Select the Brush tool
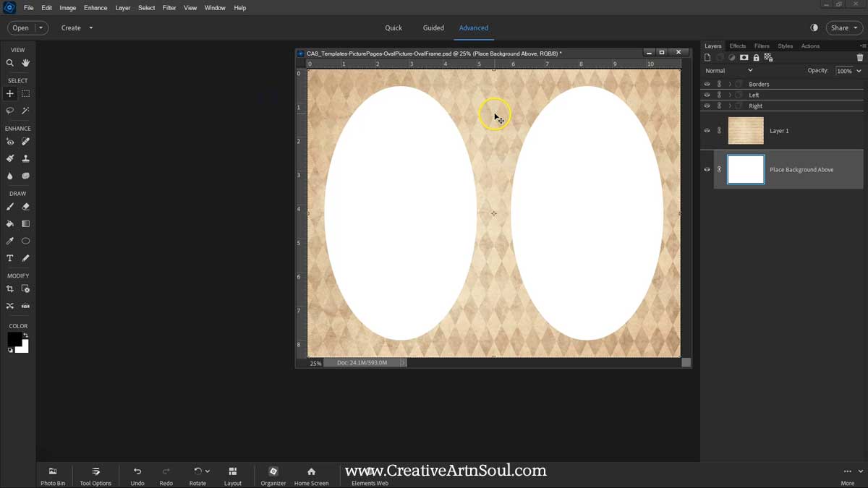This screenshot has width=868, height=488. point(10,207)
